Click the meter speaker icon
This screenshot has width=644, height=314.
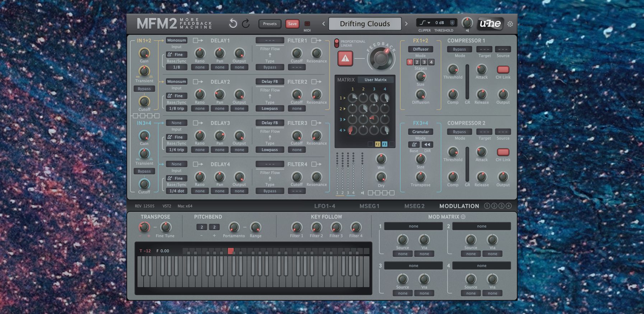[x=363, y=193]
